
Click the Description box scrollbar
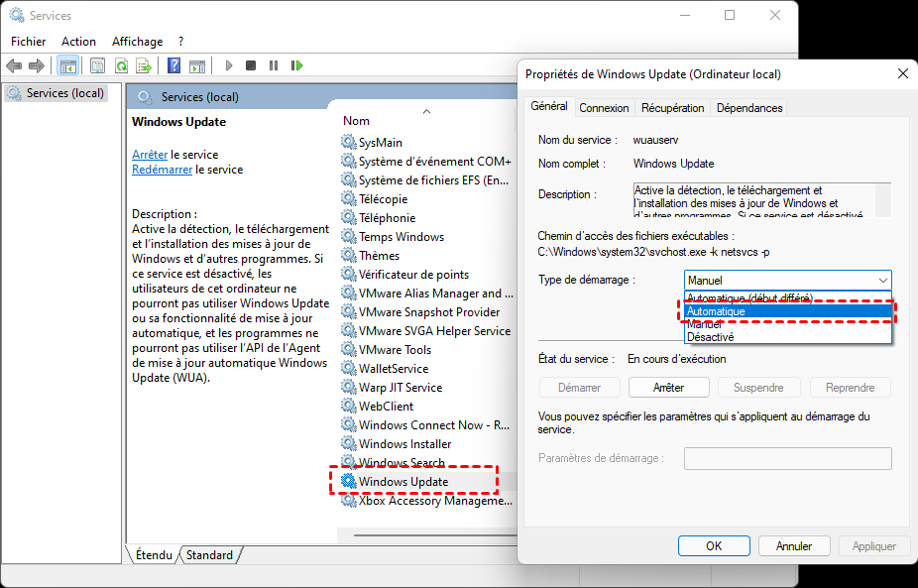point(883,200)
